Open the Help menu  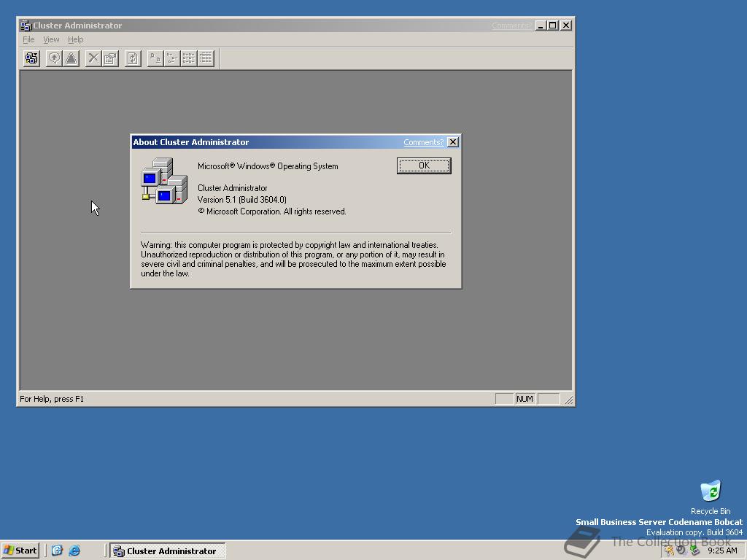tap(75, 39)
